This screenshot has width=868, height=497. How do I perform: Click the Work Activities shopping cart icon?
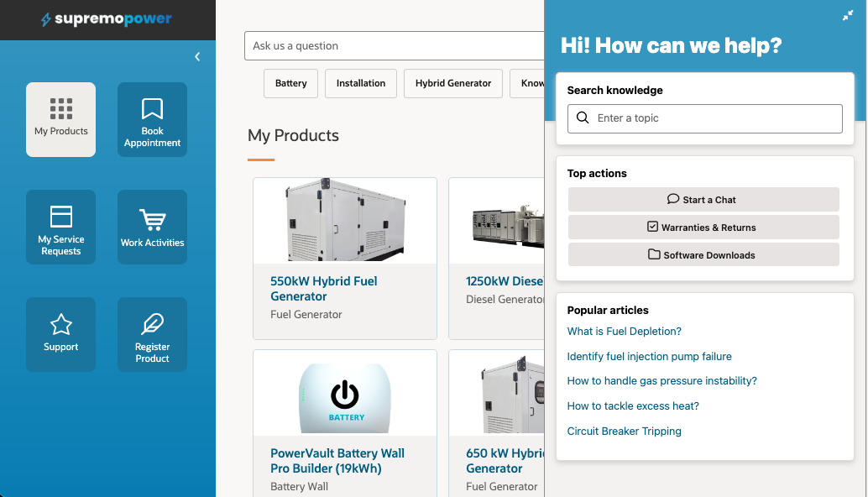(x=152, y=217)
